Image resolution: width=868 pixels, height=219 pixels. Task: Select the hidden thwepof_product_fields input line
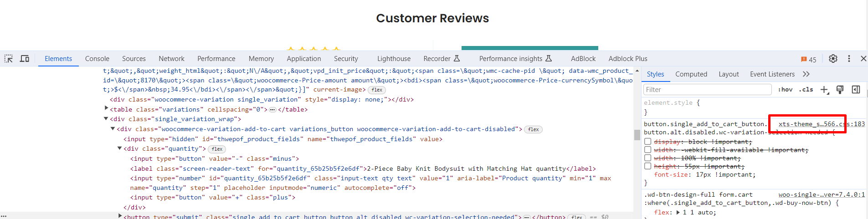point(282,139)
